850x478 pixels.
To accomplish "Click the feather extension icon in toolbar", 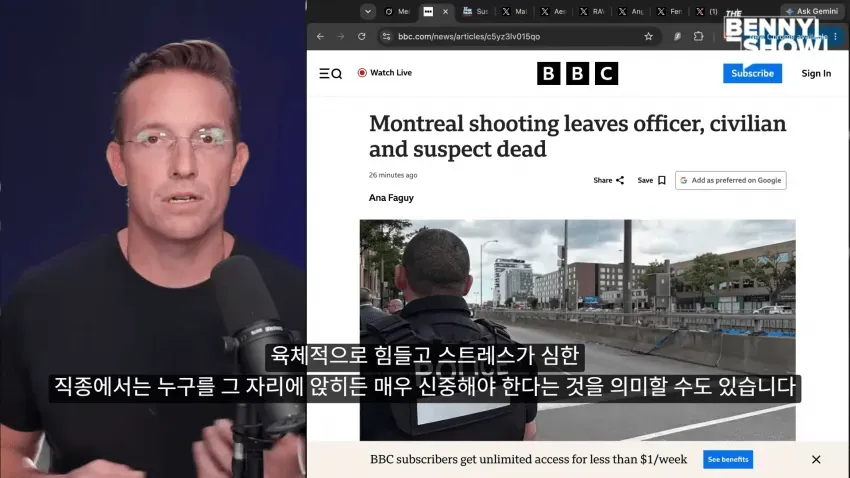I will tap(677, 36).
